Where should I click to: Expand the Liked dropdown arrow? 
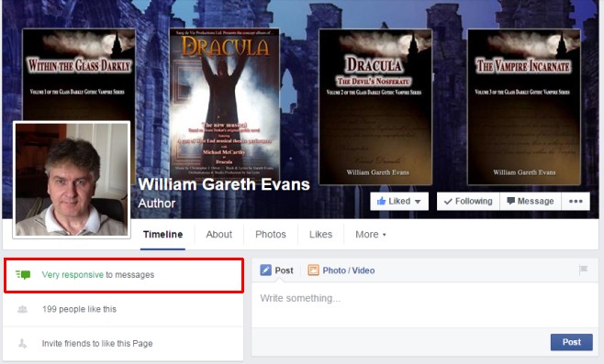tap(418, 202)
